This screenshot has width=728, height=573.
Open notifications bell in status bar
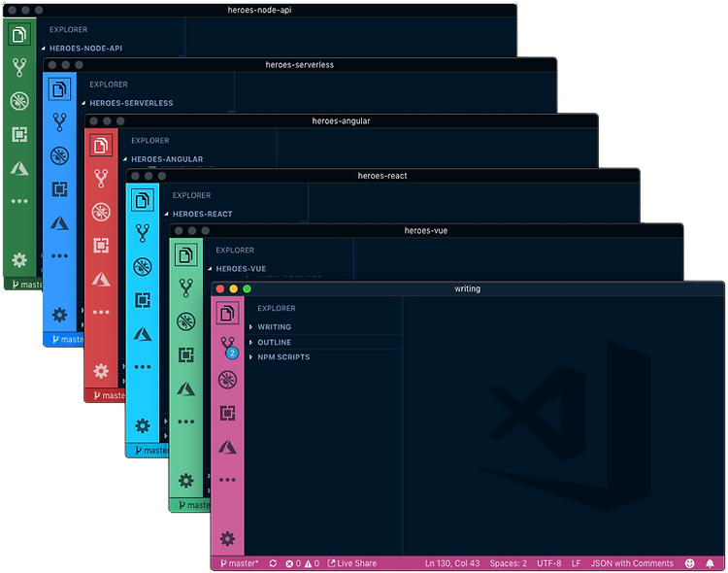[x=710, y=563]
